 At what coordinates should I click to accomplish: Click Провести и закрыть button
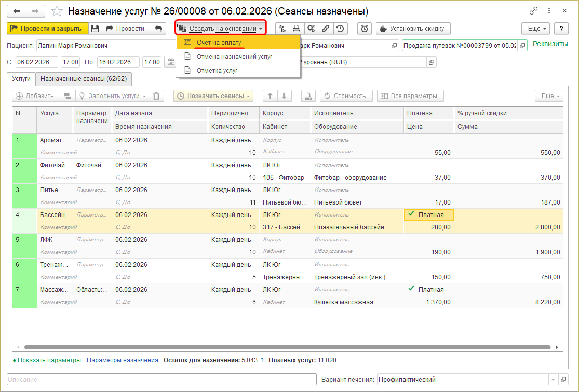tap(46, 29)
